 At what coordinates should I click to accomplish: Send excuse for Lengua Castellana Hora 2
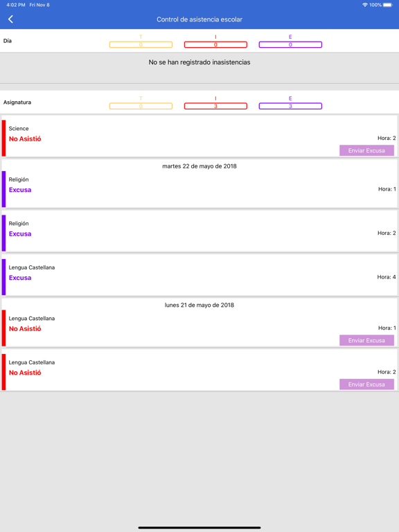click(366, 384)
